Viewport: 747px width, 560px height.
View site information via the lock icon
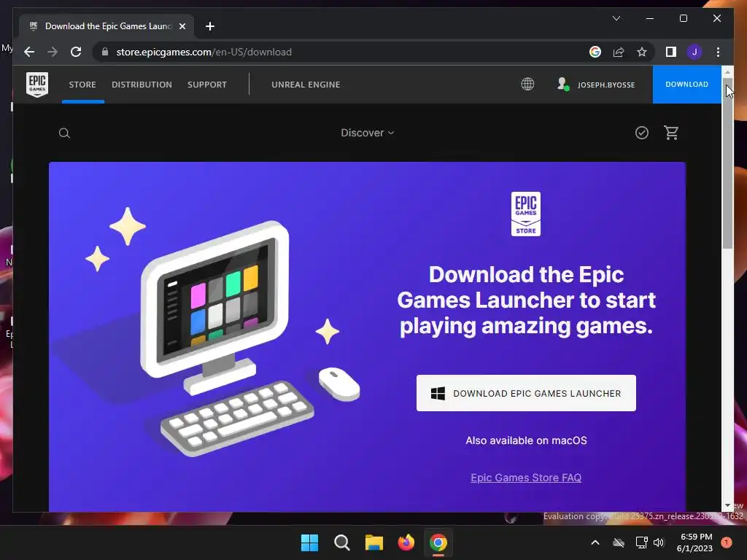tap(105, 52)
